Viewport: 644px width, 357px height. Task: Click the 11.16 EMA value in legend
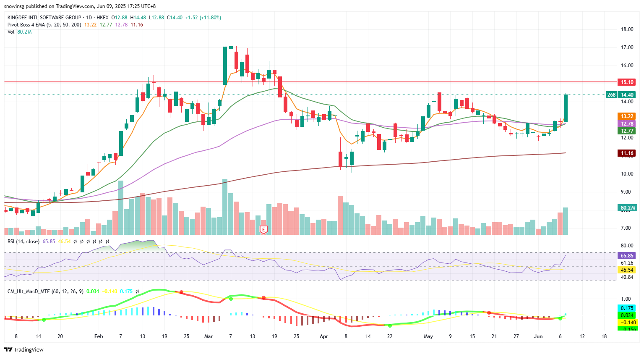pyautogui.click(x=137, y=25)
